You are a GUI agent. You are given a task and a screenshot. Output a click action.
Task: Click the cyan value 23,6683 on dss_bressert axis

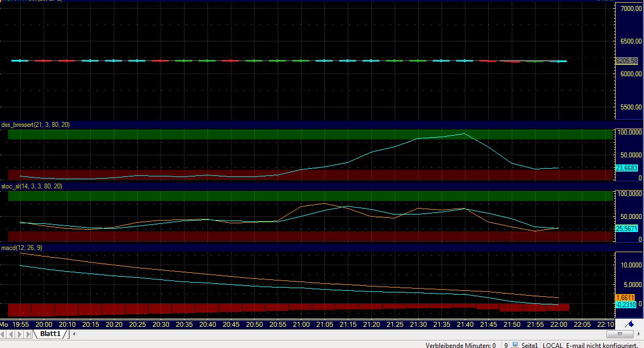[627, 169]
